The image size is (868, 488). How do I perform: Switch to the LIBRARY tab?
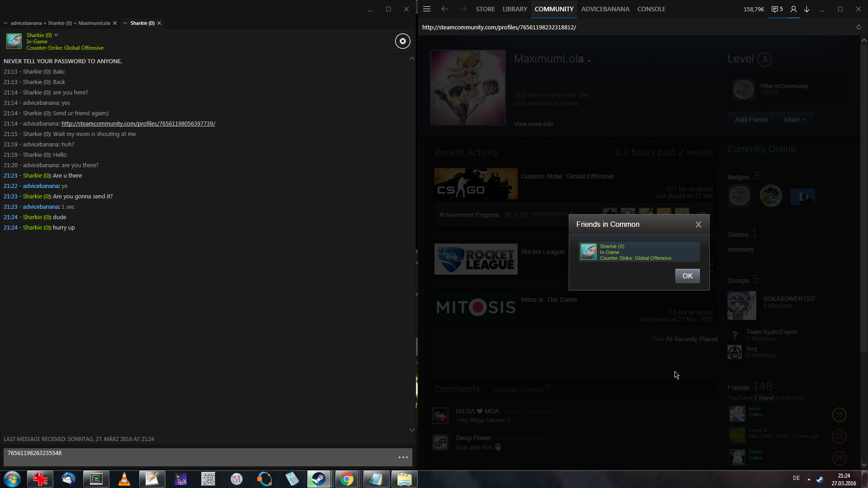(x=514, y=9)
